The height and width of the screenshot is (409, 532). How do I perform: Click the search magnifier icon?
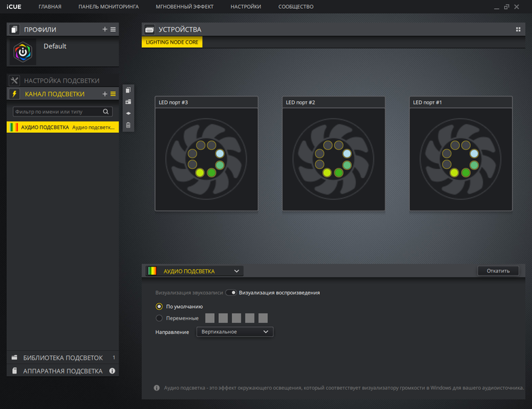106,112
